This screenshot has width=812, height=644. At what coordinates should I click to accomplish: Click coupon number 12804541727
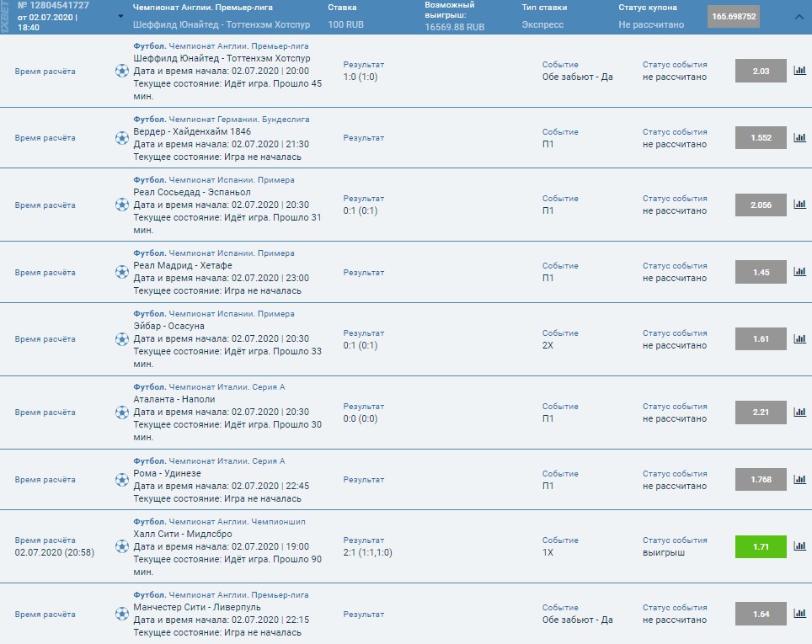point(53,5)
